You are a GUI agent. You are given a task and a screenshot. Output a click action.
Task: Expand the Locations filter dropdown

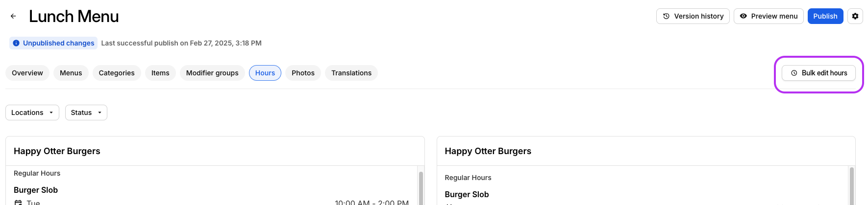(32, 113)
